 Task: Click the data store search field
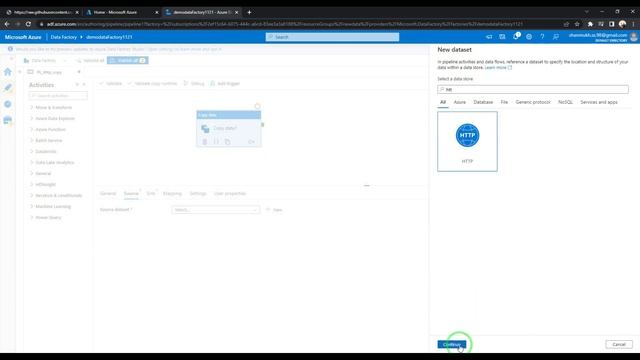tap(533, 89)
